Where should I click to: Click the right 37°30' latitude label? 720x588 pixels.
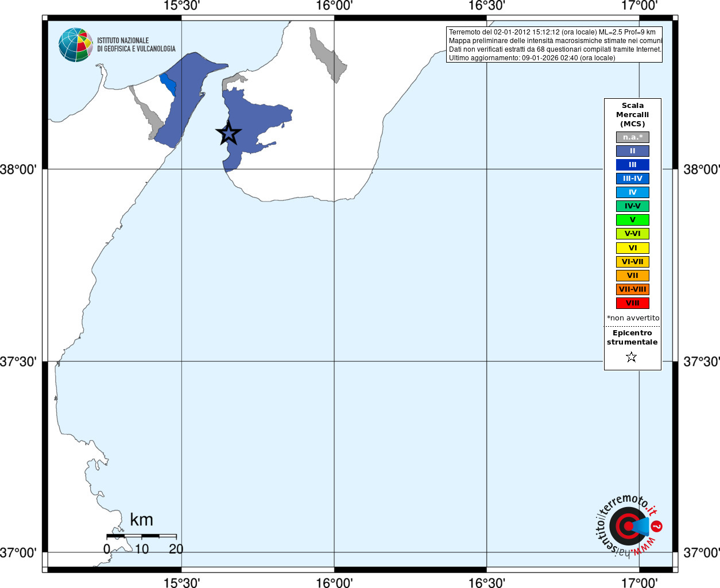(702, 362)
